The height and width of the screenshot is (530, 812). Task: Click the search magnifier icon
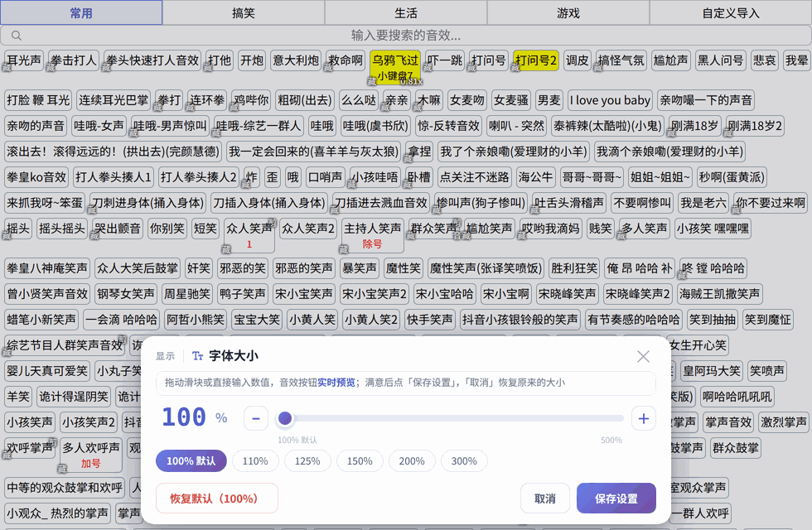pyautogui.click(x=16, y=35)
